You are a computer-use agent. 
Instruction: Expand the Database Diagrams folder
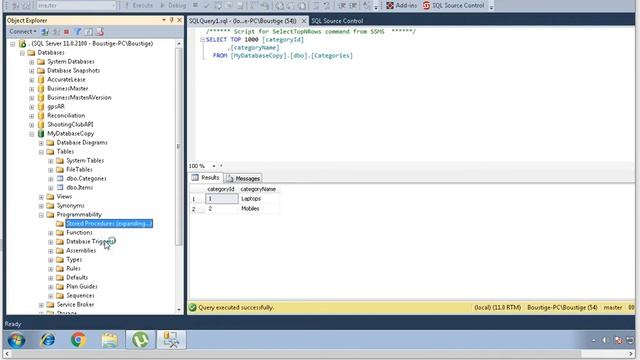tap(41, 143)
